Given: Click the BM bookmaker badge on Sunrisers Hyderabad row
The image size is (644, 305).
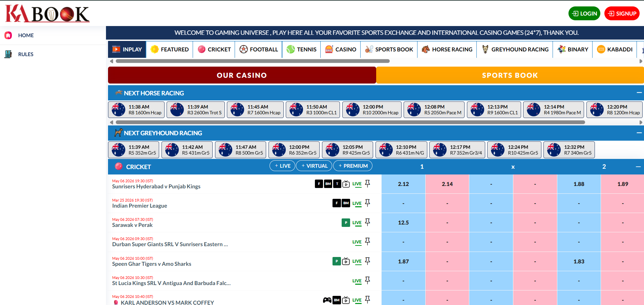Looking at the screenshot, I should pos(328,184).
